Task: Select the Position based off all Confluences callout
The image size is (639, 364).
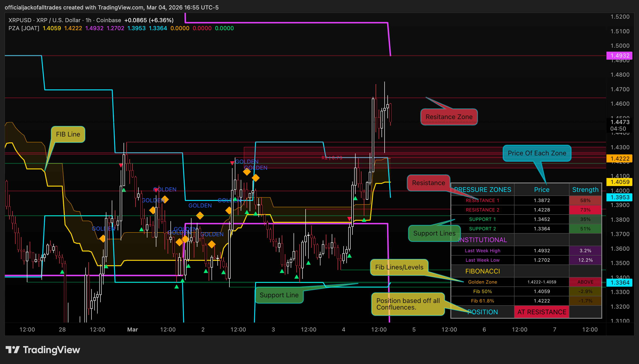Action: click(x=408, y=304)
